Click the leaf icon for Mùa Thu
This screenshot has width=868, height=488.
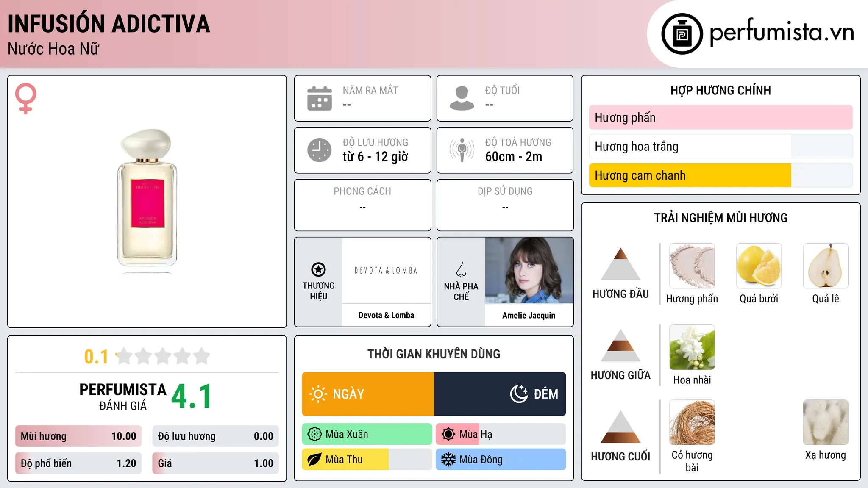tap(314, 460)
